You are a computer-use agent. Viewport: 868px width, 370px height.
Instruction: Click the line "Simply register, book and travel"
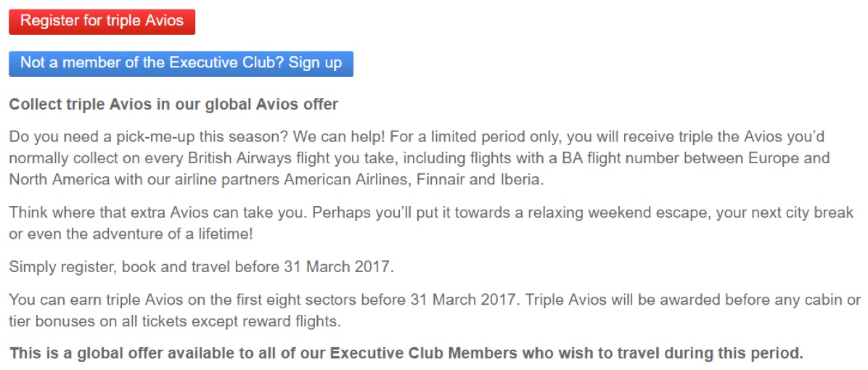201,267
